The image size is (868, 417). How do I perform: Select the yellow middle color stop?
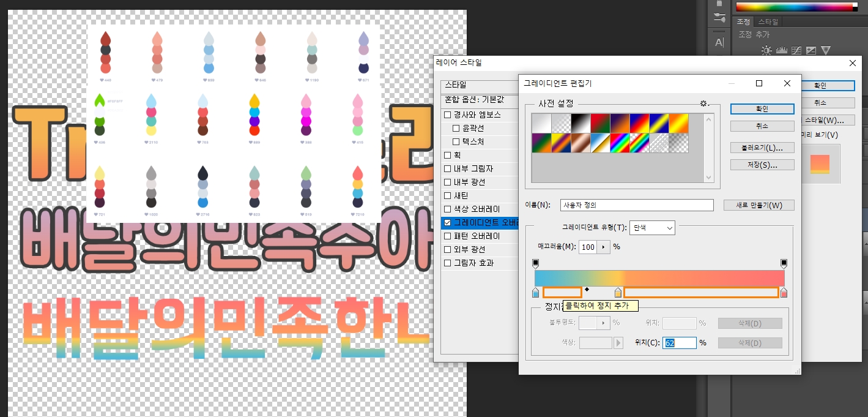point(618,293)
